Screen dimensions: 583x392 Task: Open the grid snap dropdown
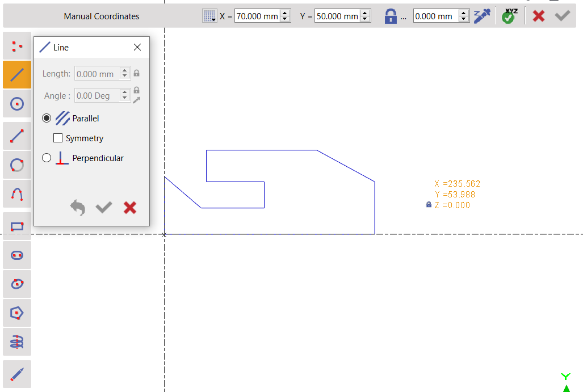(209, 16)
